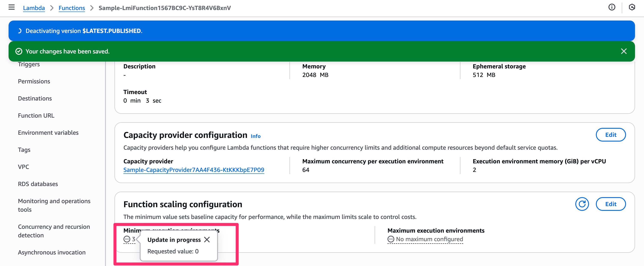Refresh the Function scaling configuration
Viewport: 644px width, 266px height.
click(x=582, y=204)
